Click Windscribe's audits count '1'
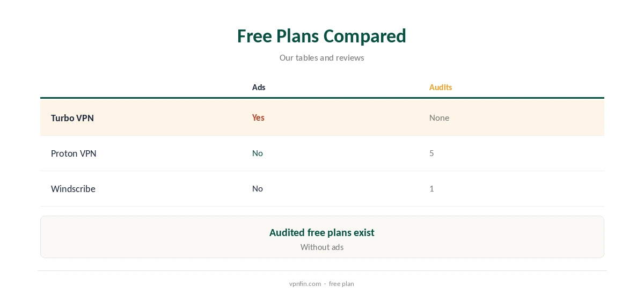The width and height of the screenshot is (644, 294). point(431,188)
